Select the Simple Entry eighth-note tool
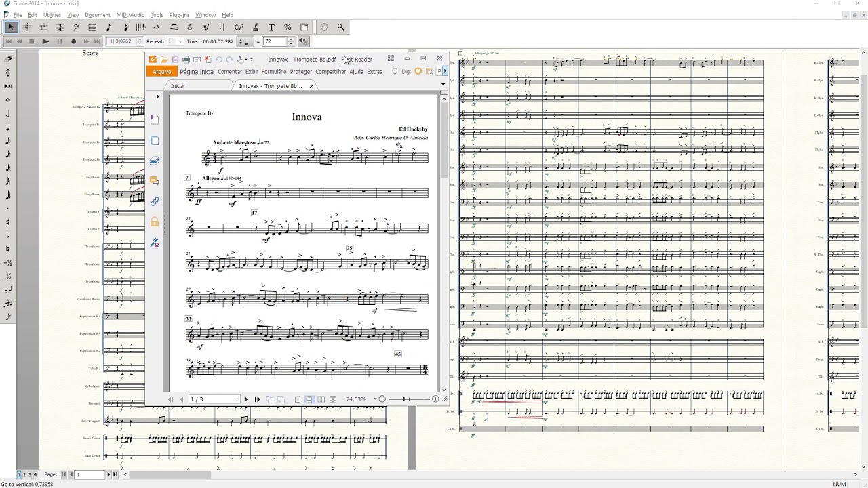The image size is (868, 488). tap(108, 27)
